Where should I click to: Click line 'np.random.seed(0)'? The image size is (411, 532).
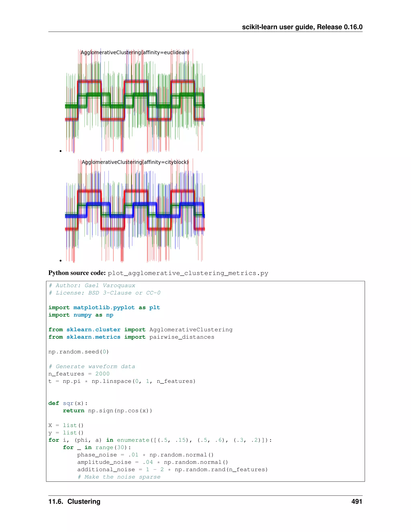79,352
